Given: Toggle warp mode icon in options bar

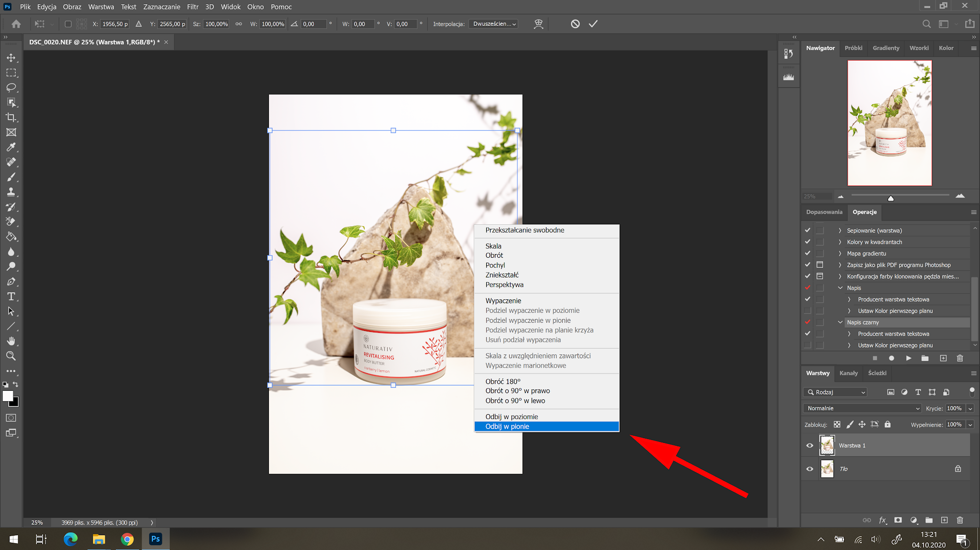Looking at the screenshot, I should 538,24.
